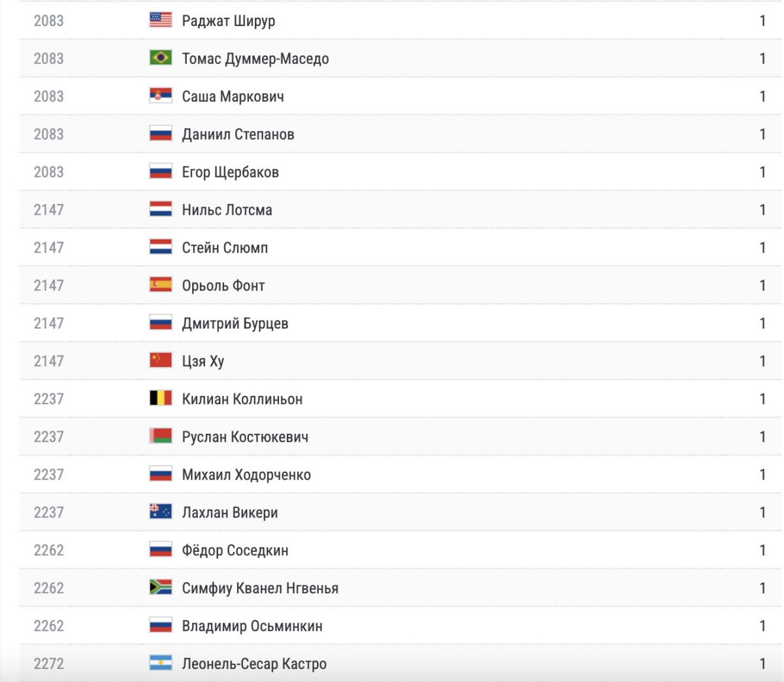Open player Даниил Степанов's profile
784x682 pixels.
[x=238, y=134]
